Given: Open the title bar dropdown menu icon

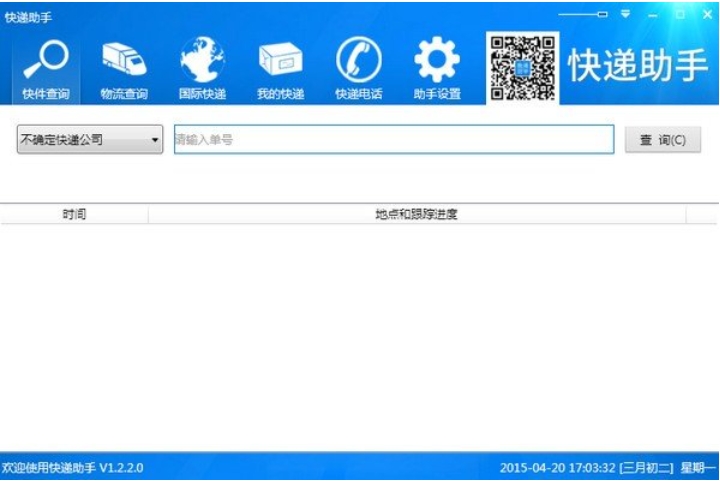Looking at the screenshot, I should click(626, 14).
